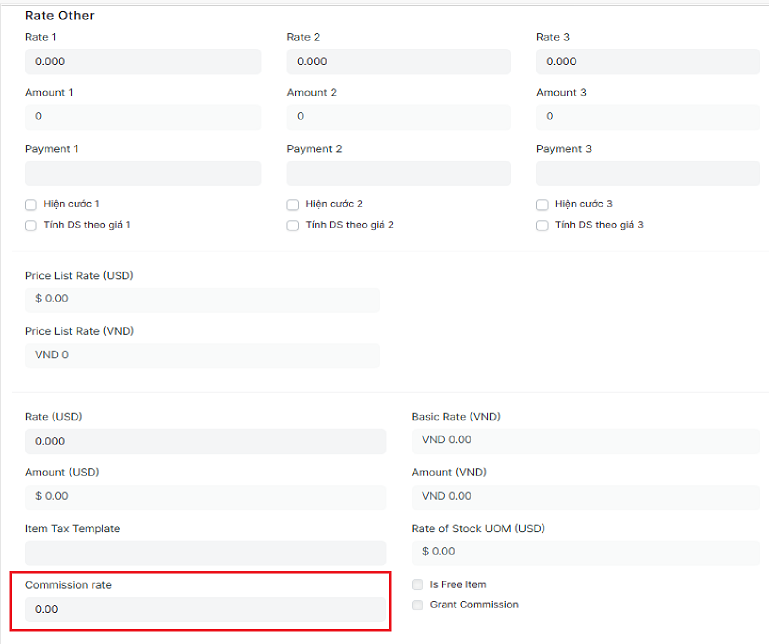769x644 pixels.
Task: Enable Tính DS theo giá 1 checkbox
Action: click(x=31, y=226)
